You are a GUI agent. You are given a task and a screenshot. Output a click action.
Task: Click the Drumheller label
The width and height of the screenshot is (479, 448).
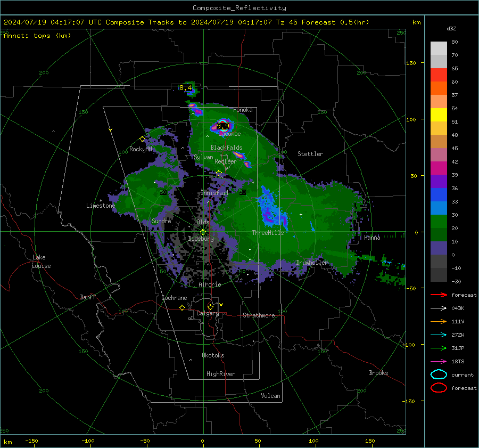(x=312, y=263)
